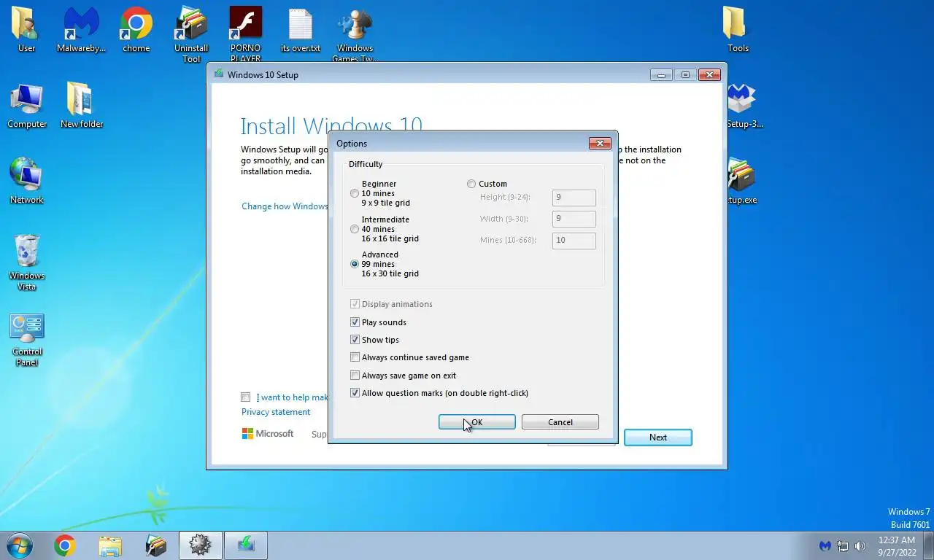
Task: Click the Microsoft logo in Setup
Action: (x=268, y=434)
